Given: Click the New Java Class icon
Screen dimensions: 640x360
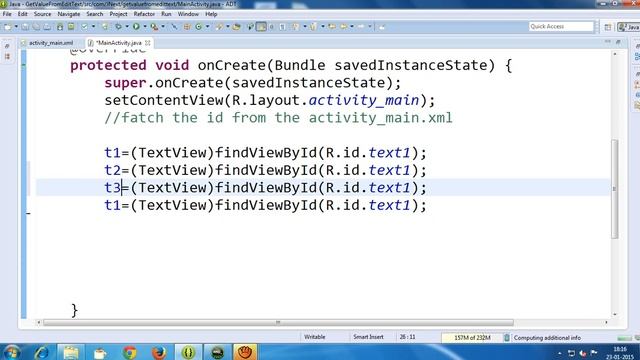Looking at the screenshot, I should pos(199,27).
